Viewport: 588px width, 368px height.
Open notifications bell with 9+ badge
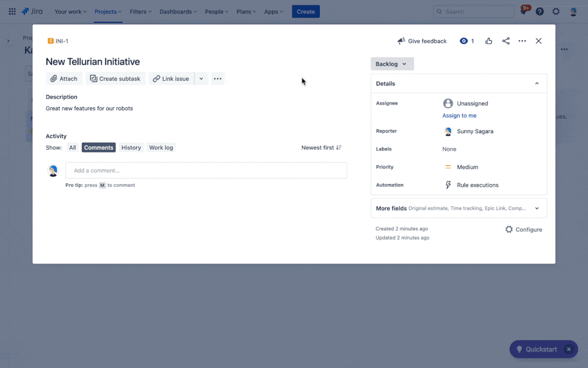click(x=524, y=11)
